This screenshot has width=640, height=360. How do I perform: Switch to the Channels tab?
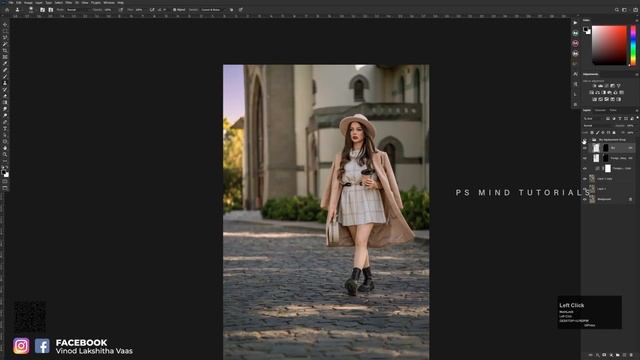coord(600,110)
